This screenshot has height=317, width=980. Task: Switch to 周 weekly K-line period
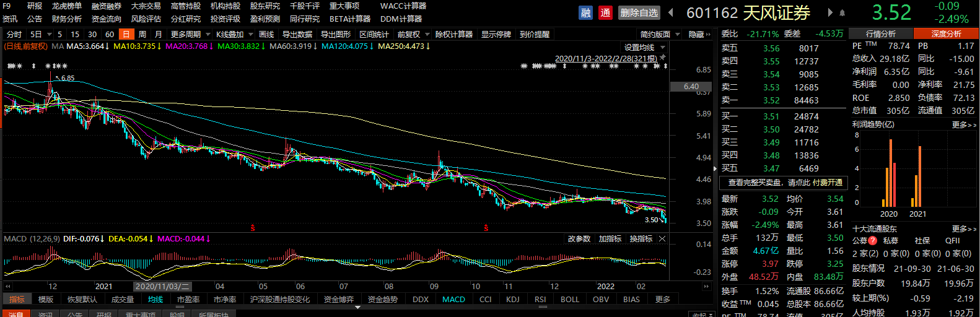[142, 35]
